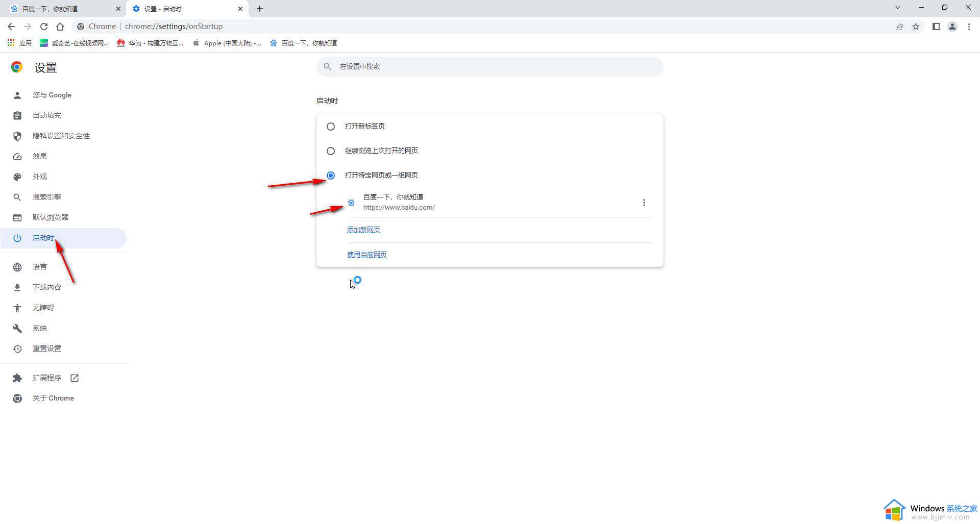The image size is (980, 524).
Task: Open the side panel icon
Action: point(936,27)
